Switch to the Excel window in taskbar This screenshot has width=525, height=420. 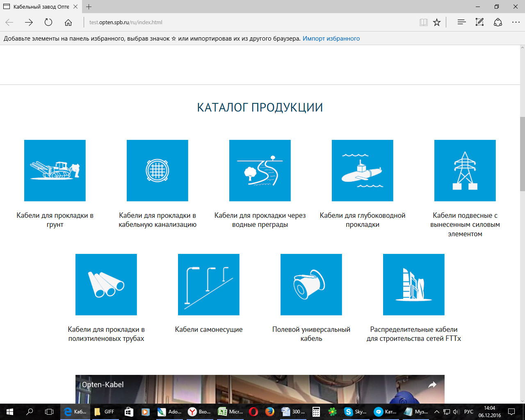pos(230,412)
